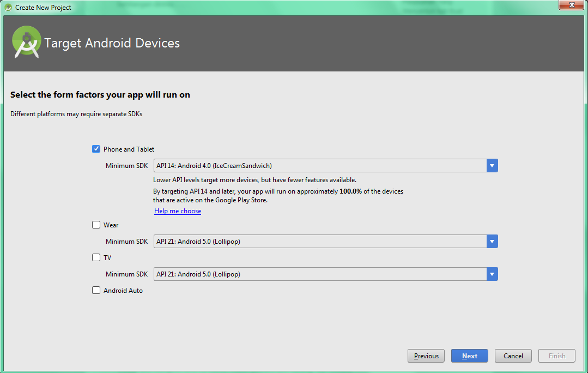Click the disabled Finish button
Image resolution: width=588 pixels, height=373 pixels.
557,356
